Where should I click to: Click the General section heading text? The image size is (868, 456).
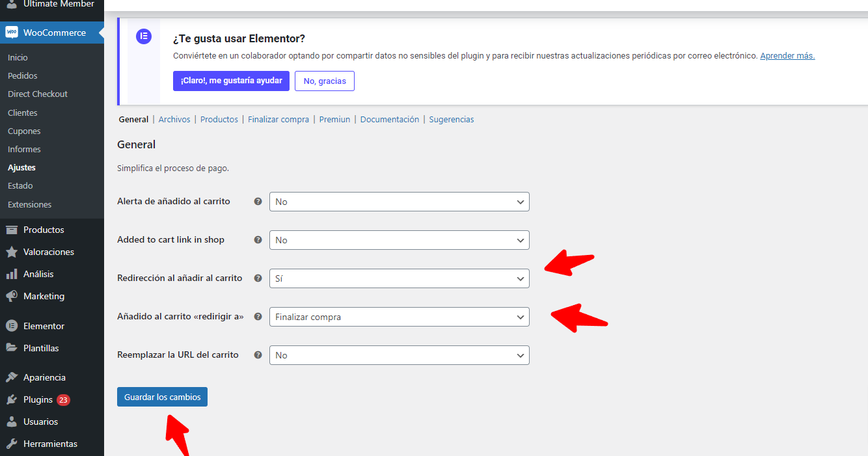point(137,144)
